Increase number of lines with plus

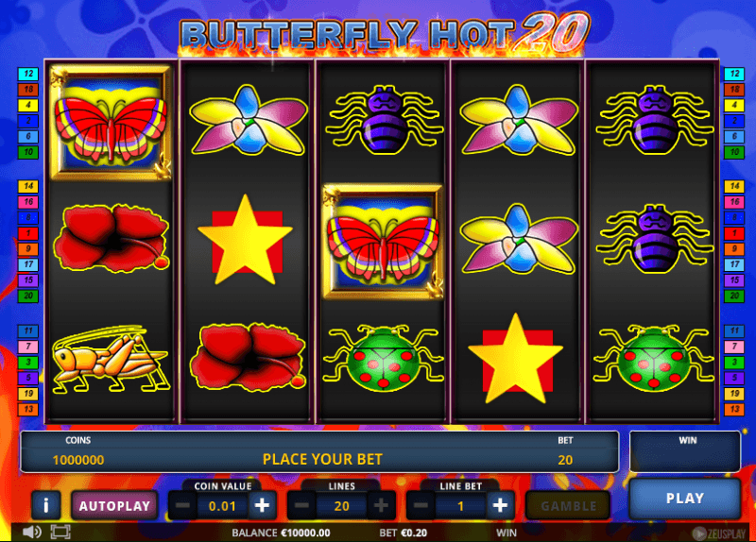click(381, 506)
